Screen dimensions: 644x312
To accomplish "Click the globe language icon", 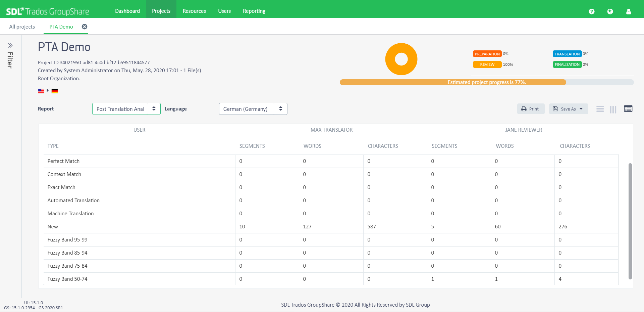I will (610, 11).
